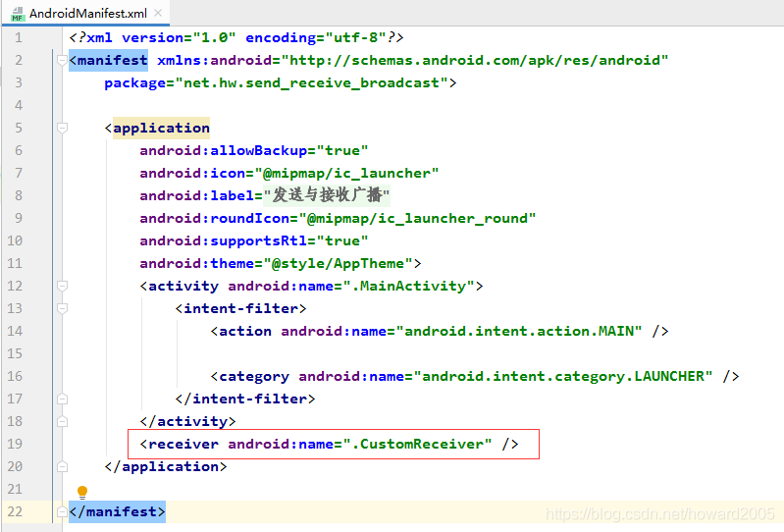This screenshot has width=784, height=532.
Task: Click the android:supportsRtl attribute
Action: pos(224,241)
